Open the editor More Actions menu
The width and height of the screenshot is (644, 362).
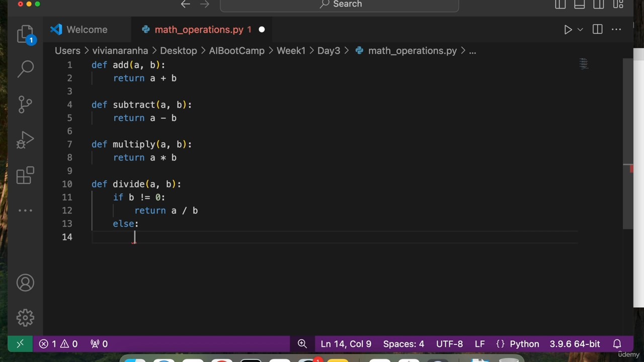616,30
